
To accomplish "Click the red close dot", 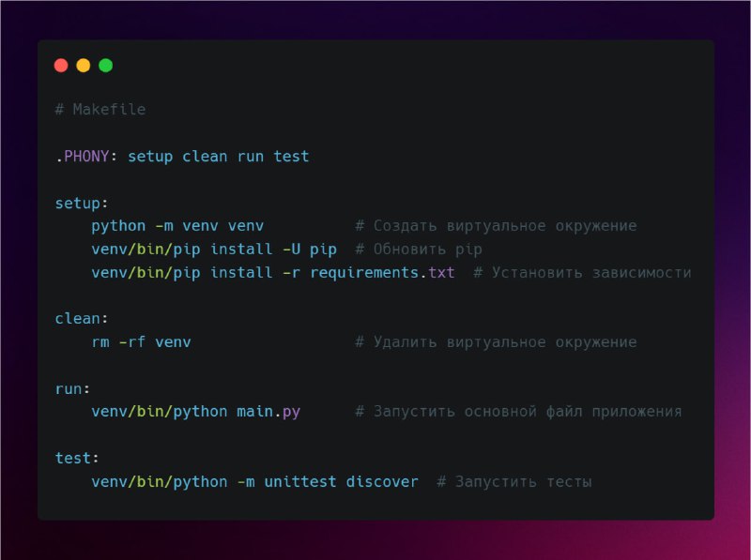I will point(61,65).
